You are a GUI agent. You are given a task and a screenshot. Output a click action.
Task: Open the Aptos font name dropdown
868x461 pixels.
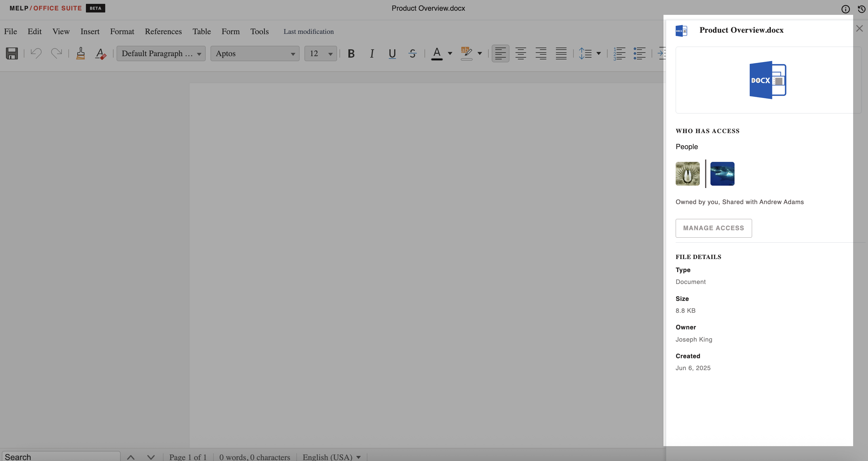(255, 53)
